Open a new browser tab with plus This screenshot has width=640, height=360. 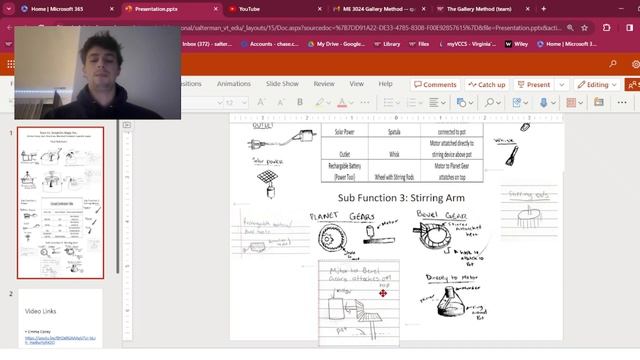[543, 9]
